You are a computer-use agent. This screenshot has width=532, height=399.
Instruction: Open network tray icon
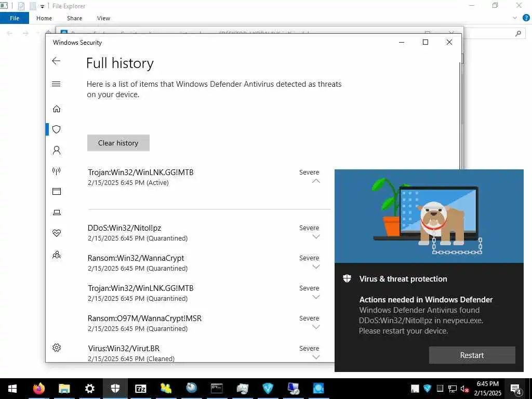[x=452, y=389]
